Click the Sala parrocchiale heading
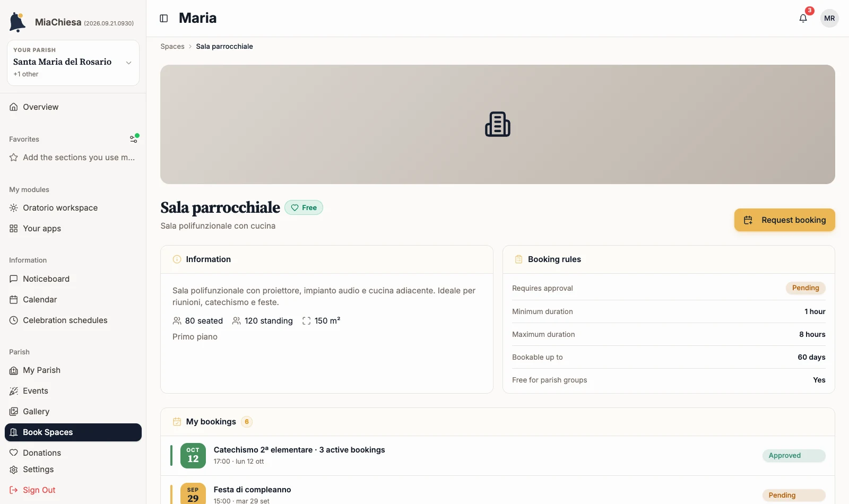849x504 pixels. point(220,207)
